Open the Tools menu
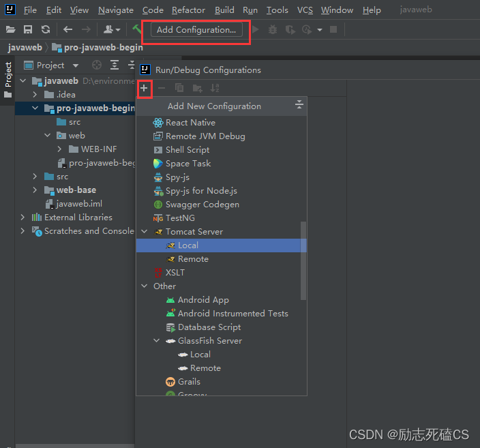Screen dimensions: 480x448 pos(277,10)
